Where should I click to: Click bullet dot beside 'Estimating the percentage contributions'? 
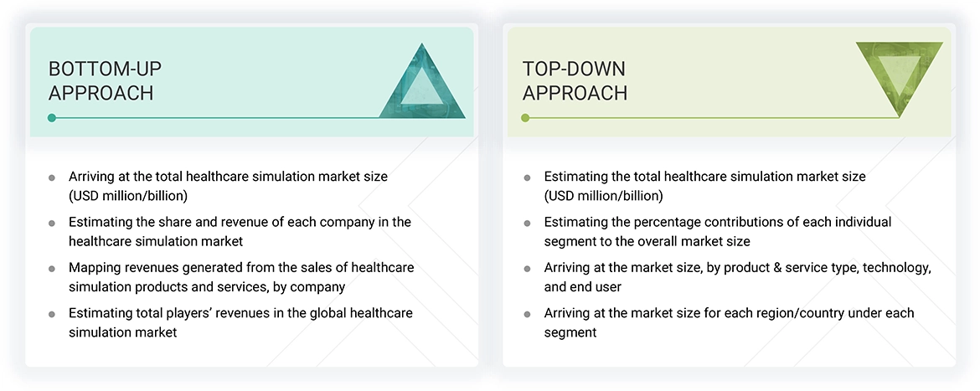click(527, 223)
